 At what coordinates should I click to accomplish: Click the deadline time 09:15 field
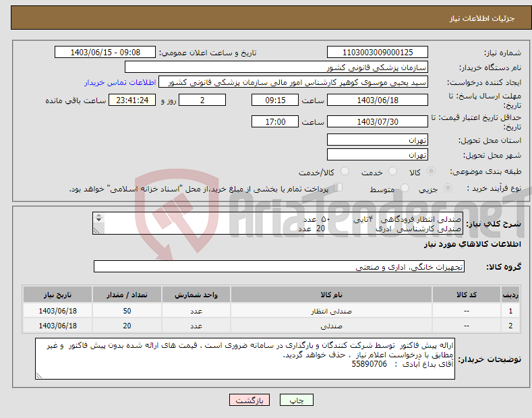[x=275, y=100]
